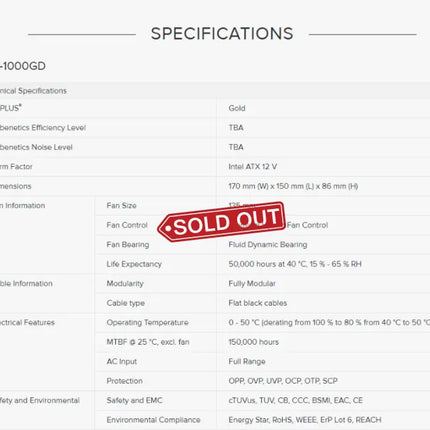430x430 pixels.
Task: Select the 50,000 hours life expectancy text
Action: 295,264
